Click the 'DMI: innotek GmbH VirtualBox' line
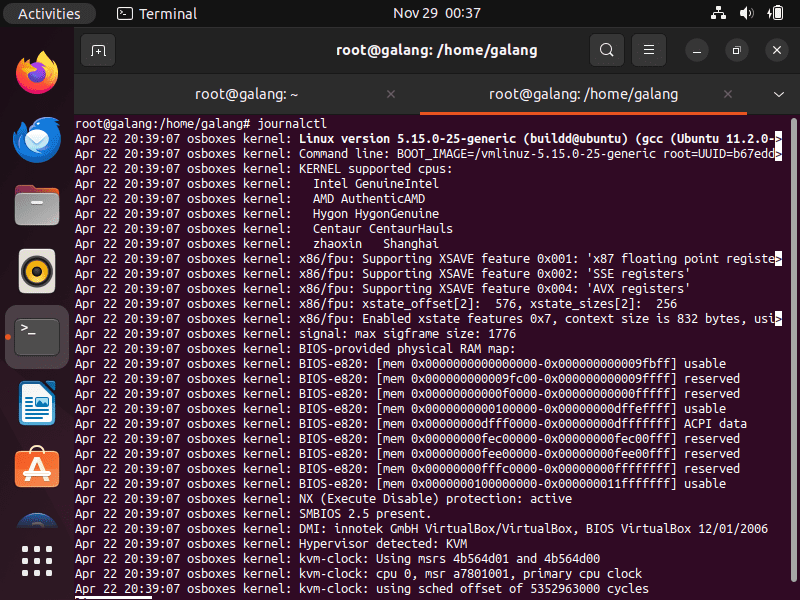800x600 pixels. pos(421,529)
